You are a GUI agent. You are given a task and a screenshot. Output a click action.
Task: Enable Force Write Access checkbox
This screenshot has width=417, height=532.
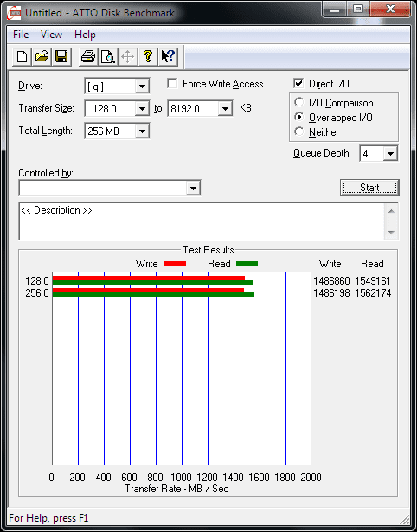click(172, 83)
